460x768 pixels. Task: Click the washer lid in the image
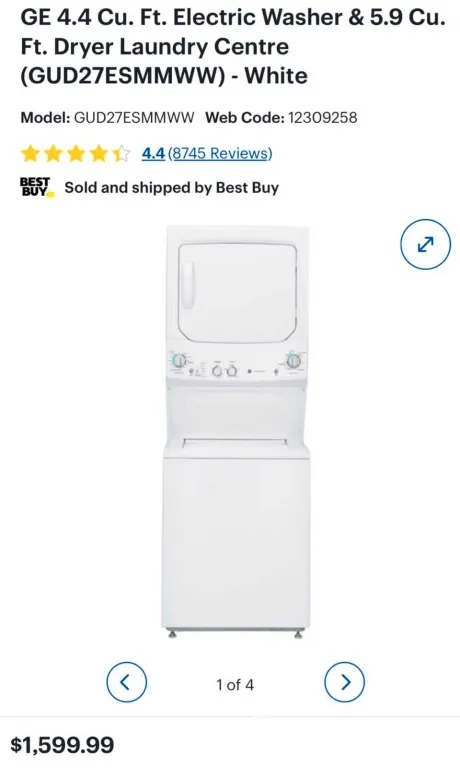[x=235, y=442]
